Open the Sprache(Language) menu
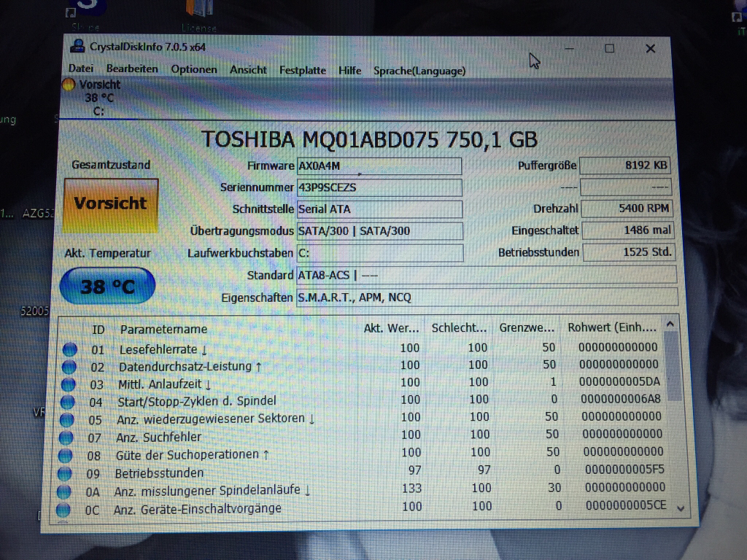This screenshot has width=747, height=560. point(419,71)
